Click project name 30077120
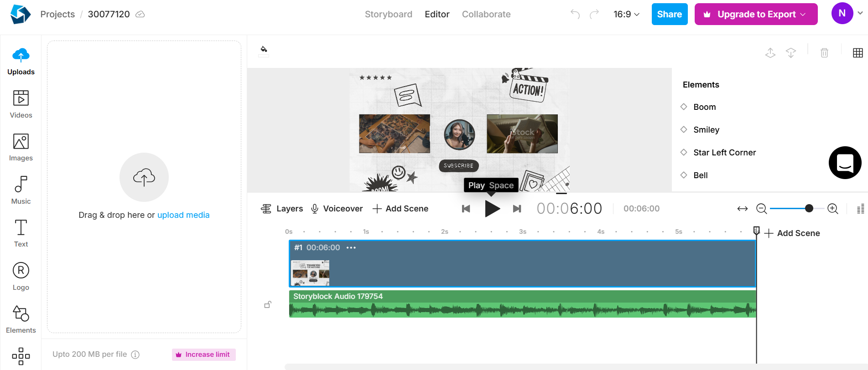The height and width of the screenshot is (370, 868). 109,14
